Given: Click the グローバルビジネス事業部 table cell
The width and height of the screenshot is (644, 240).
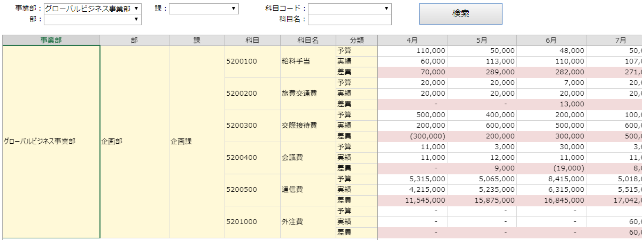Looking at the screenshot, I should coord(51,141).
